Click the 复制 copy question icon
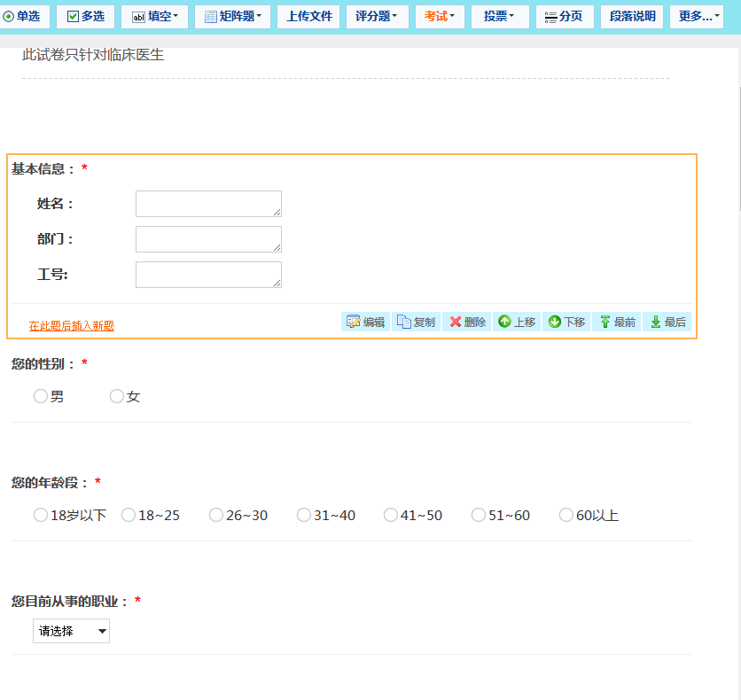 (x=415, y=321)
